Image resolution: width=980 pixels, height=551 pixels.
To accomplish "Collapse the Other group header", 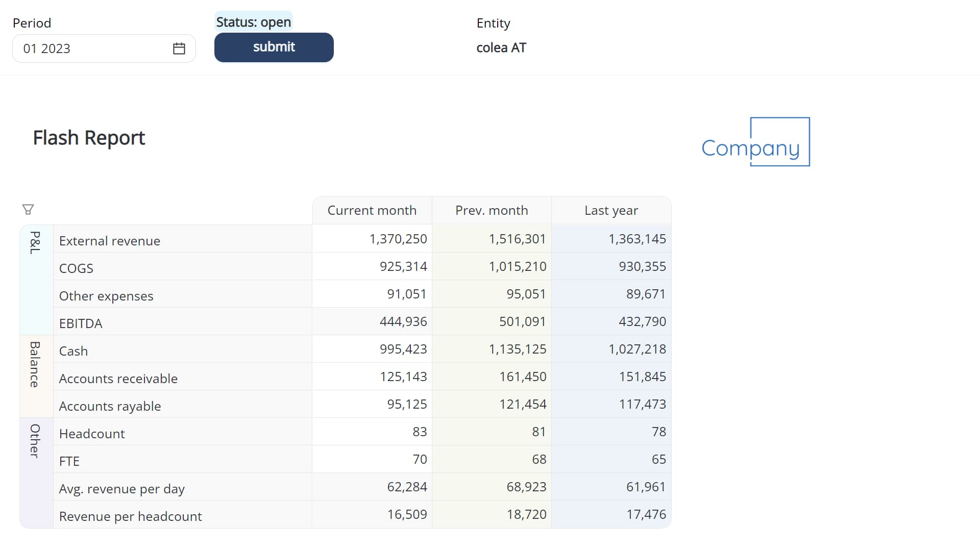I will (x=35, y=441).
